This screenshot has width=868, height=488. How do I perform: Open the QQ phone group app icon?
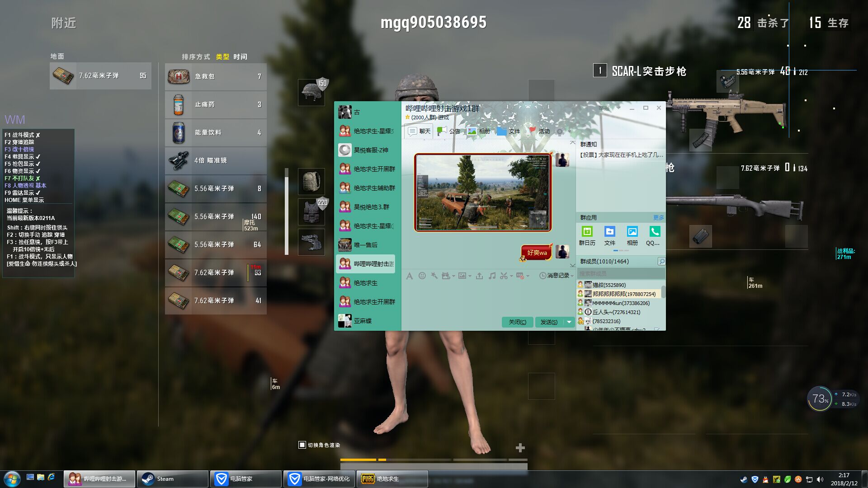(x=654, y=236)
